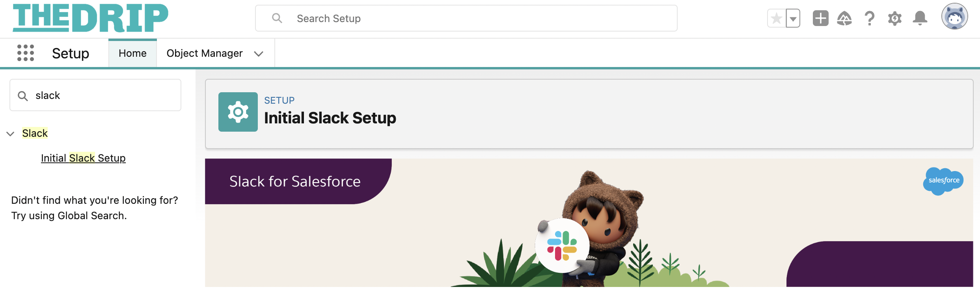
Task: Open the Help question mark icon
Action: coord(870,18)
